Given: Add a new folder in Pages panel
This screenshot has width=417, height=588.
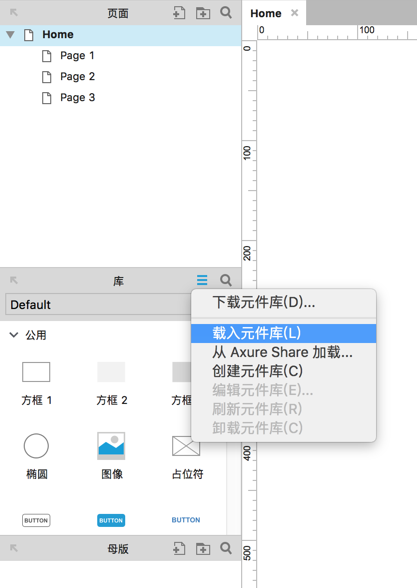Looking at the screenshot, I should coord(203,13).
